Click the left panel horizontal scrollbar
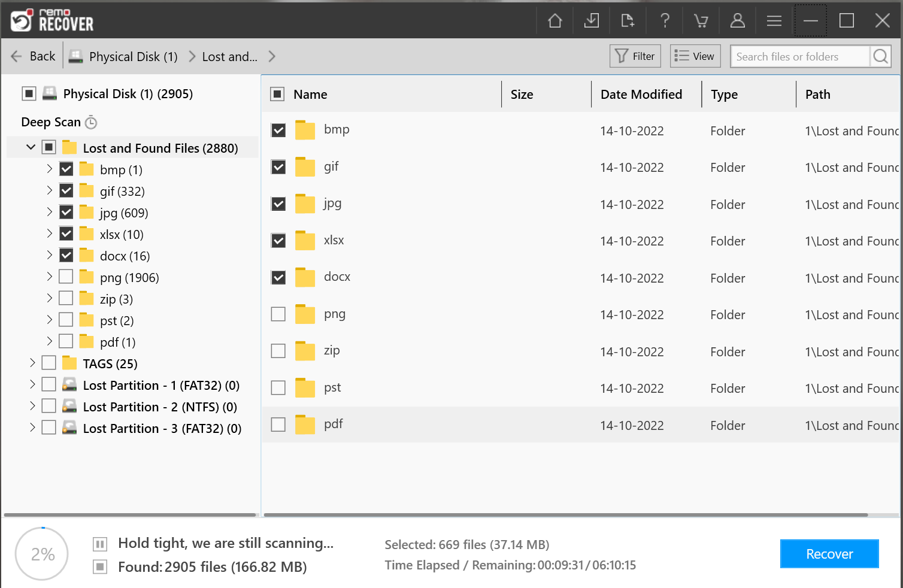 click(x=130, y=515)
